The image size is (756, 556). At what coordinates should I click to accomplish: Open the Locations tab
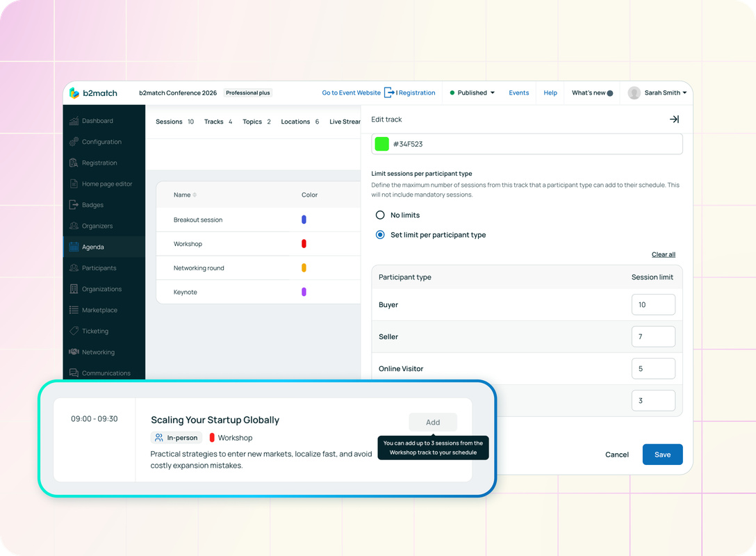click(299, 122)
